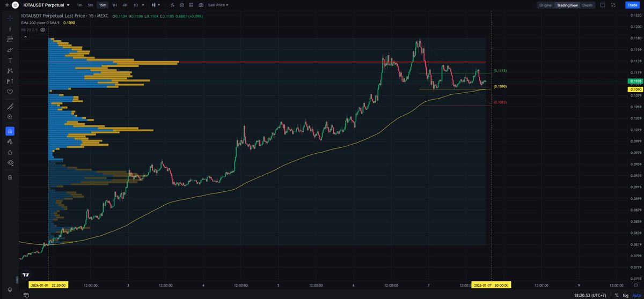Open the candlestick chart style menu
This screenshot has height=299, width=644.
click(x=155, y=5)
